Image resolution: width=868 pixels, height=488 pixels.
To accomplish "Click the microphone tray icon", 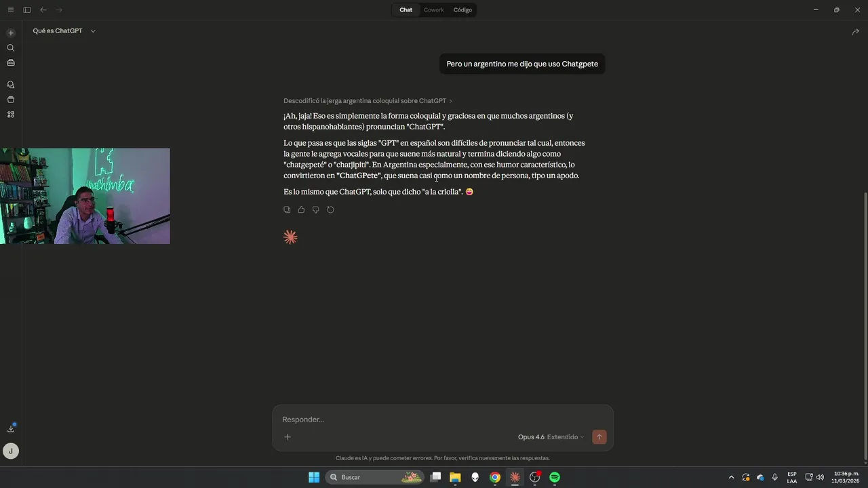I will [x=775, y=477].
